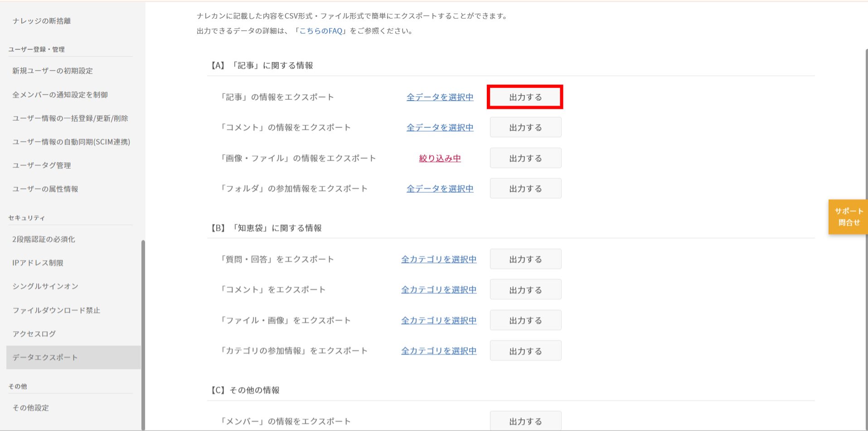868x431 pixels.
Task: Click the セキュリティ section label
Action: 27,218
